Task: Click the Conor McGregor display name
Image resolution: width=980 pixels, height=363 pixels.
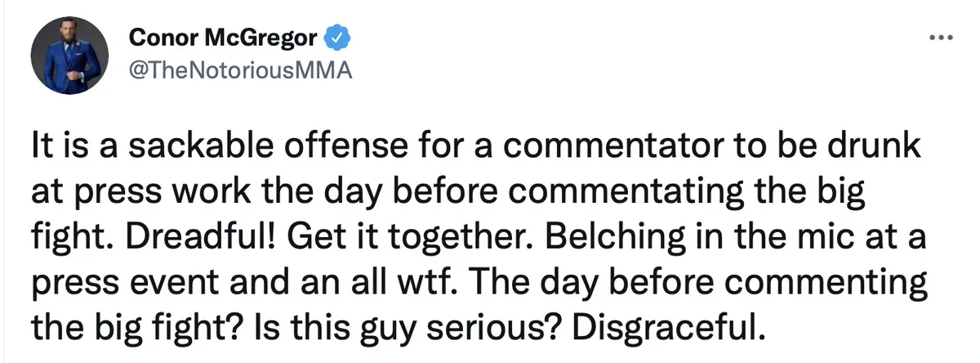Action: click(223, 37)
